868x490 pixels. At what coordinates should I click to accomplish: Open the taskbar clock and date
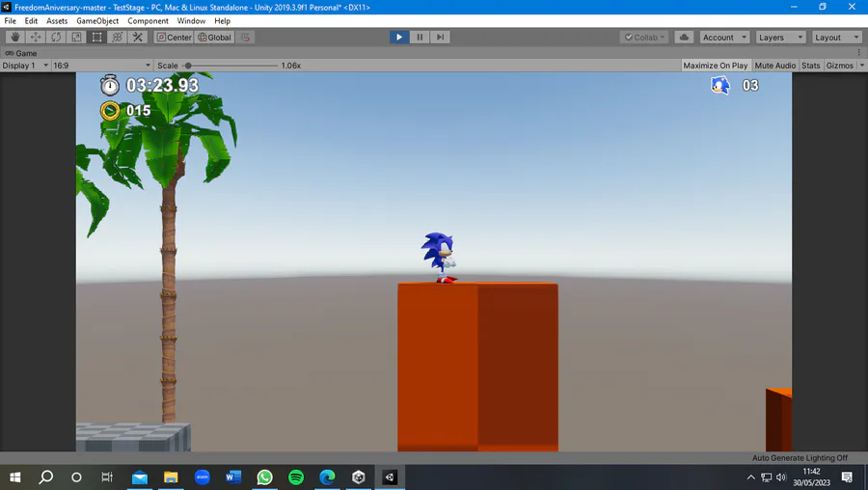(811, 477)
